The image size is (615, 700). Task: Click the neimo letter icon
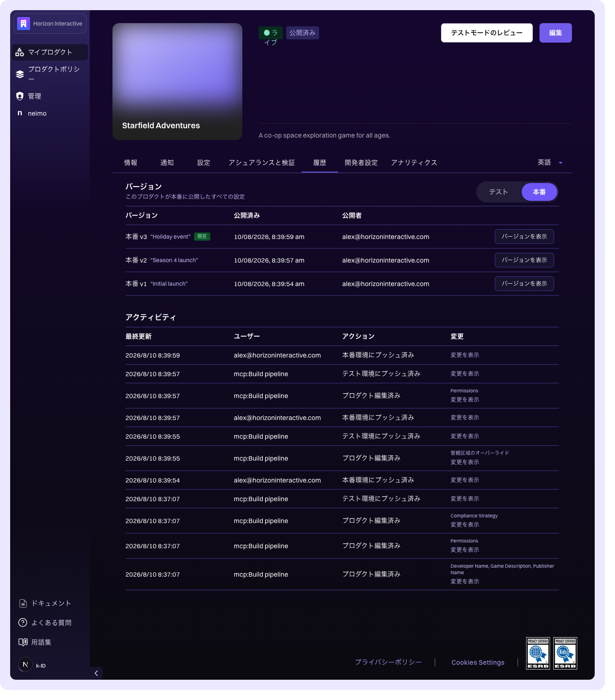(x=19, y=113)
